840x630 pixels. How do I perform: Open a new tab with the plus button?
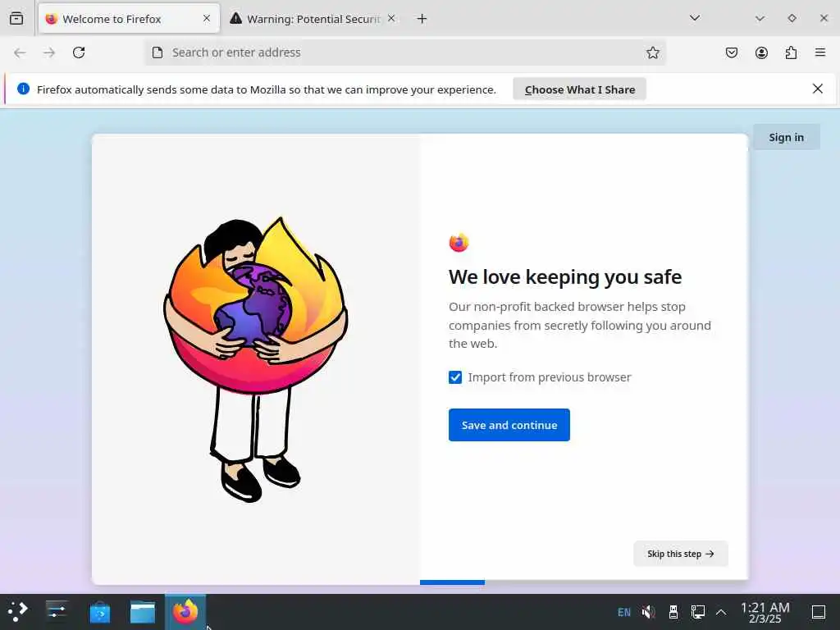click(422, 19)
